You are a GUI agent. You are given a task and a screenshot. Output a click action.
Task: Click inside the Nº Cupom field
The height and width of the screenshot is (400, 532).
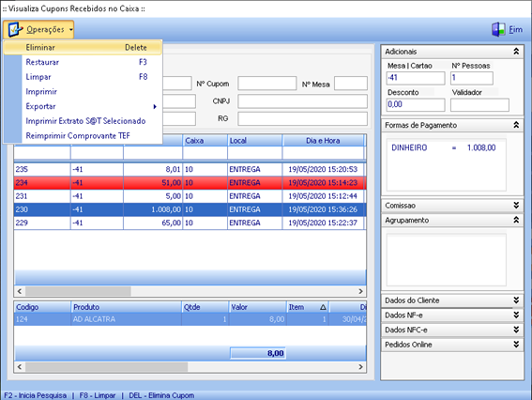click(x=267, y=84)
